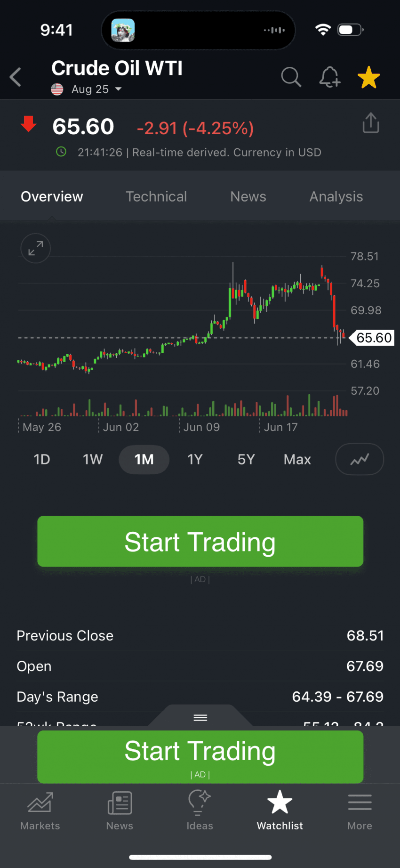Tap the back arrow icon
The width and height of the screenshot is (400, 868).
[x=16, y=77]
